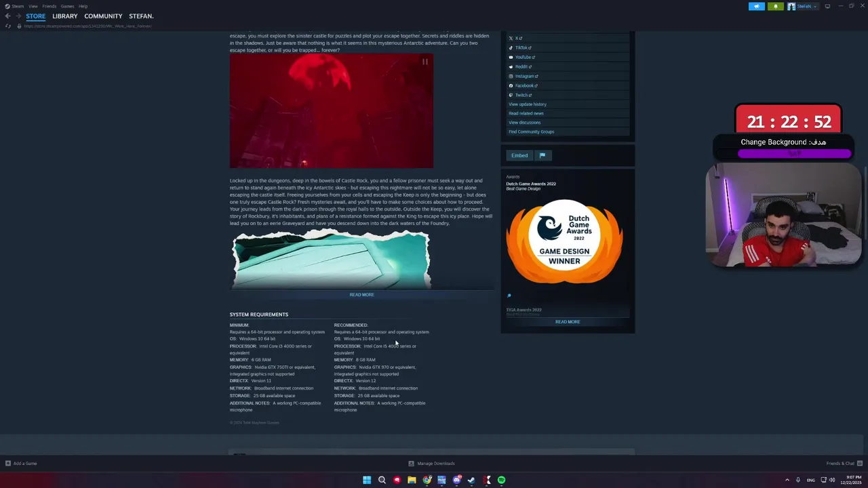Switch to Big Picture mode icon
The image size is (868, 488).
(827, 6)
